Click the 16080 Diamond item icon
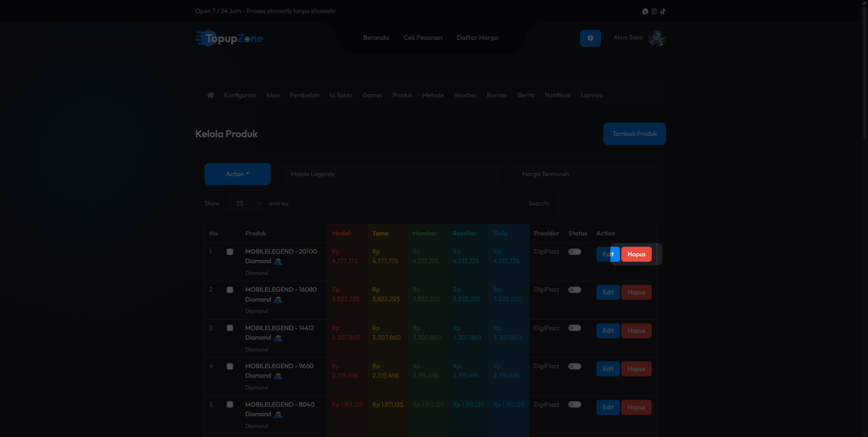 point(278,299)
